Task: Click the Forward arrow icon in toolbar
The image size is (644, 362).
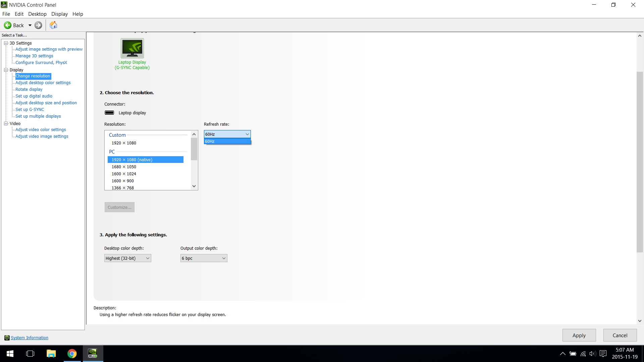Action: coord(38,25)
